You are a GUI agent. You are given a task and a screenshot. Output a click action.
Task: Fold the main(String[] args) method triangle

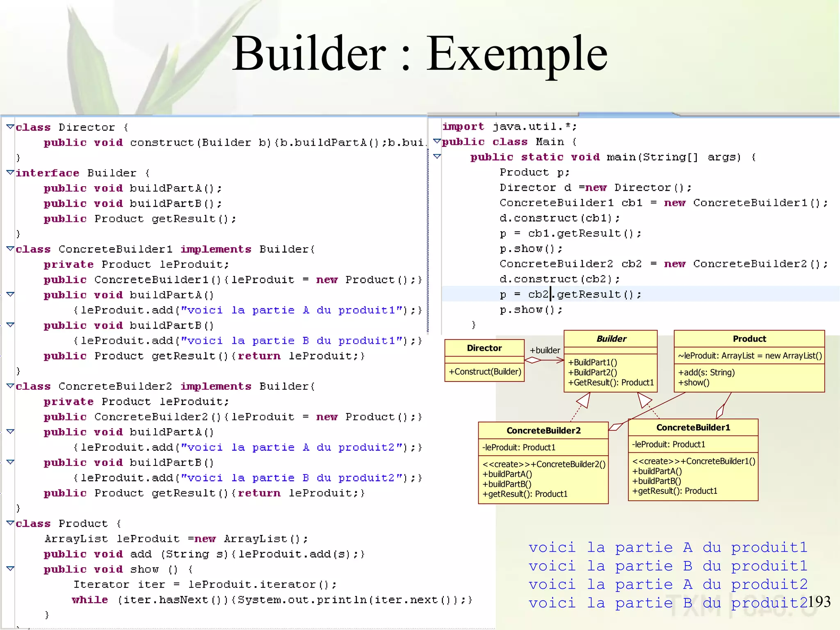point(437,156)
